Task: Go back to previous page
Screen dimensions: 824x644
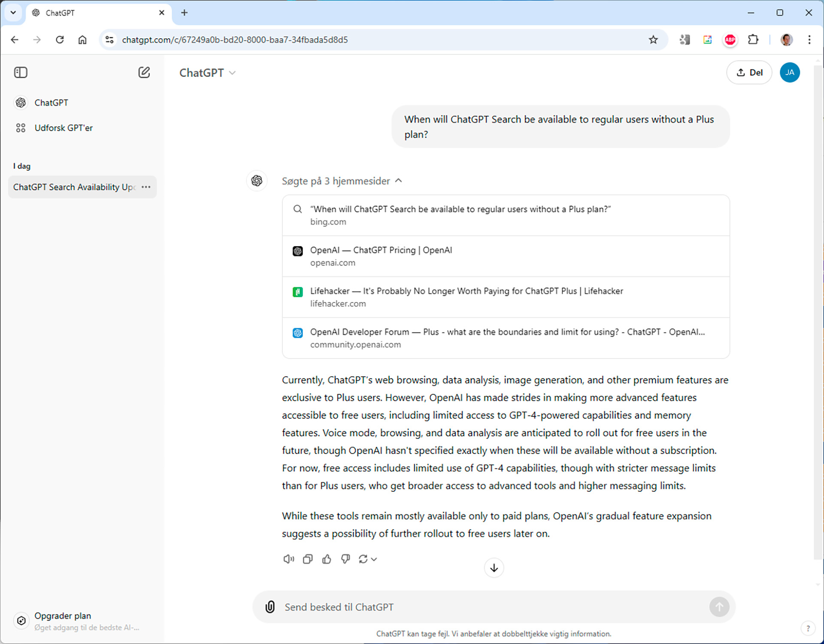Action: tap(15, 39)
